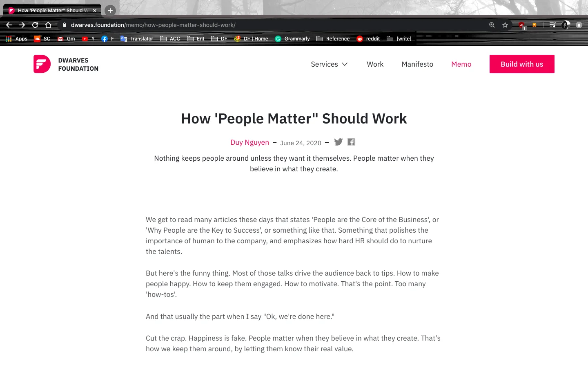Click the Dwarves Foundation logo

[66, 64]
